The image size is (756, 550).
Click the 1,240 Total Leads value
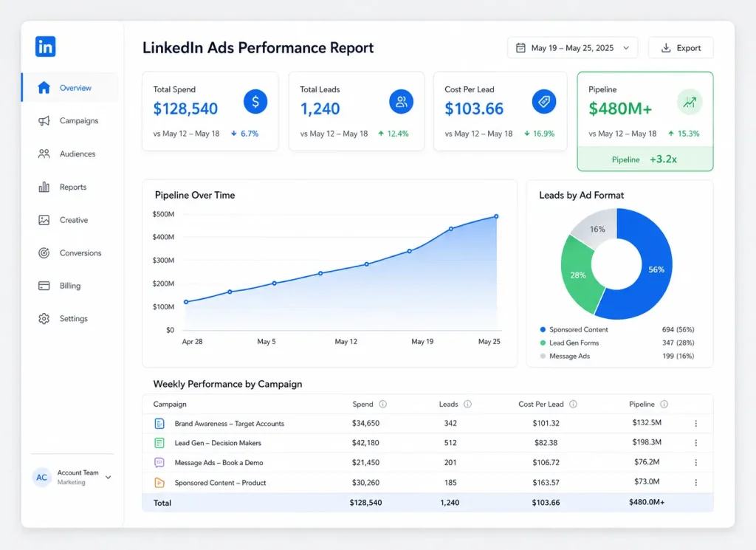tap(320, 109)
